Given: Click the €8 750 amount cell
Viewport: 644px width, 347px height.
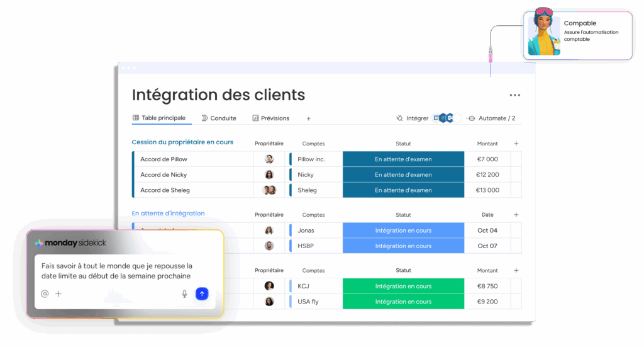Looking at the screenshot, I should 487,286.
